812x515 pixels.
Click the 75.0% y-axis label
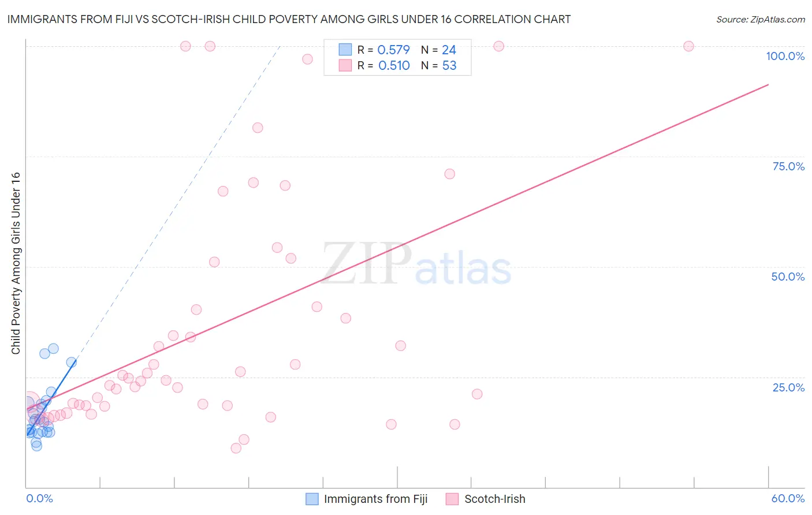pos(788,166)
